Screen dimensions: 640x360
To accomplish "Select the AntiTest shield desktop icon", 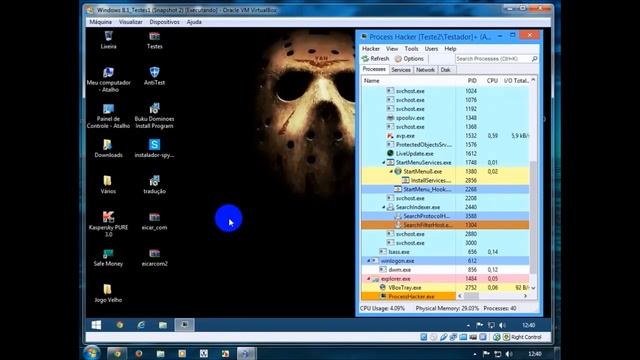I will coord(154,76).
